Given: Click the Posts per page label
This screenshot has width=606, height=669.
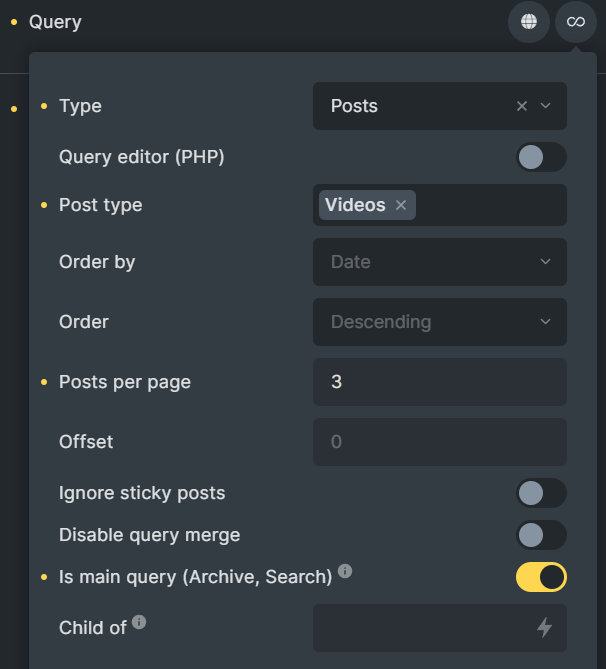Looking at the screenshot, I should point(125,382).
